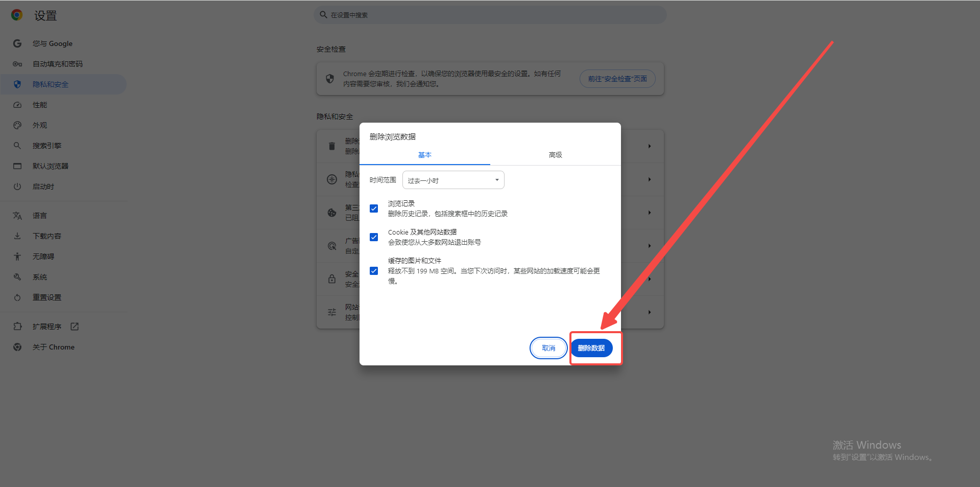The height and width of the screenshot is (487, 980).
Task: Click the 删除数据 button
Action: click(x=591, y=348)
